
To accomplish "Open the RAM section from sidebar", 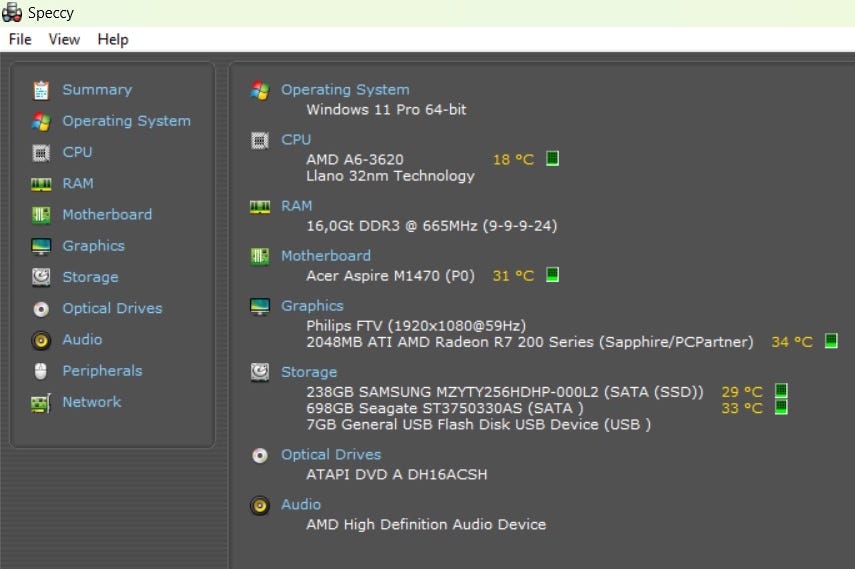I will (x=78, y=183).
